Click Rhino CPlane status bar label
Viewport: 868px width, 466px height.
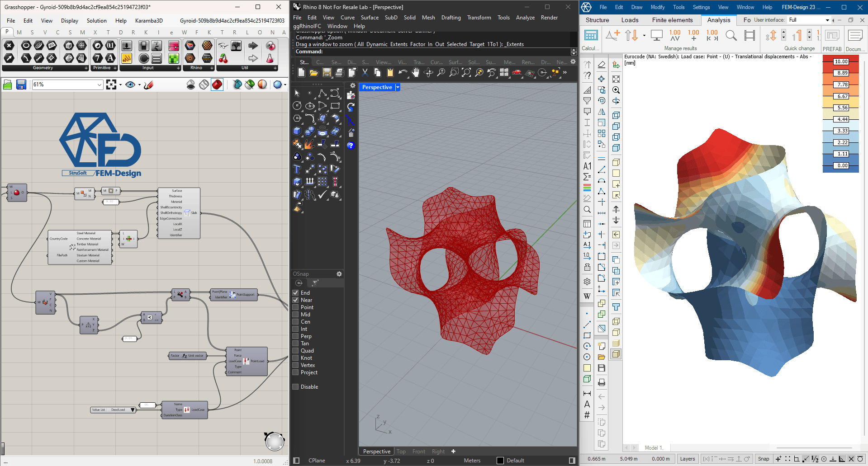(317, 461)
